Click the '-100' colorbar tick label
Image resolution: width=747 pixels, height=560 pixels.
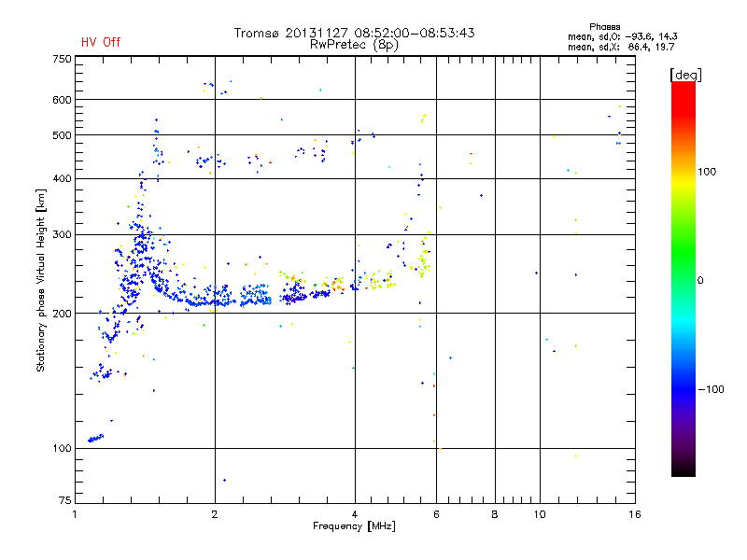(711, 389)
